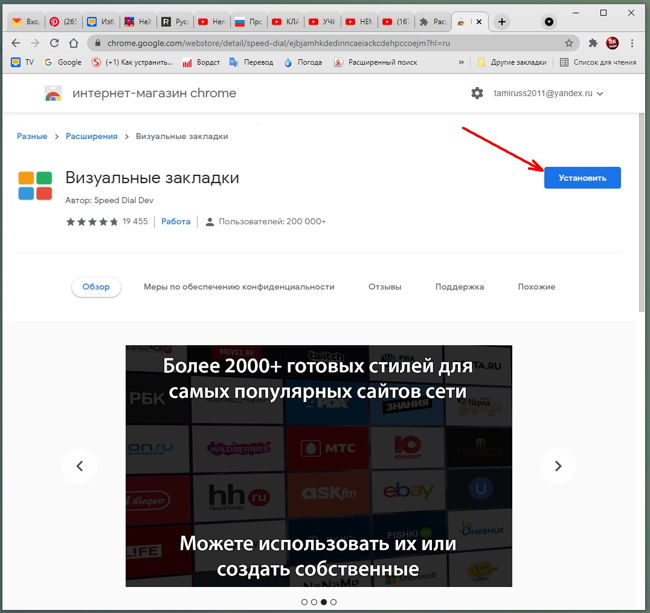The width and height of the screenshot is (650, 613).
Task: Go to Расширения breadcrumb
Action: coord(92,136)
